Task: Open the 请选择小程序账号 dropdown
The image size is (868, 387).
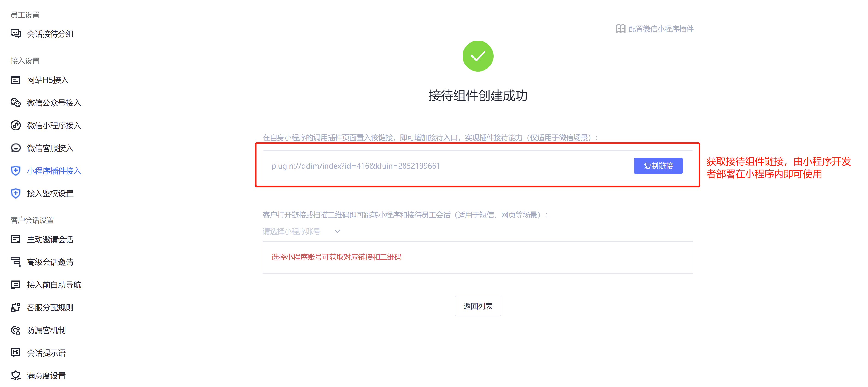Action: [301, 231]
